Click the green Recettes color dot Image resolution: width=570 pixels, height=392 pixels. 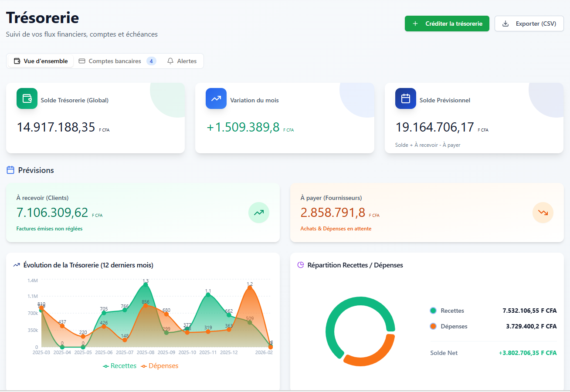433,311
